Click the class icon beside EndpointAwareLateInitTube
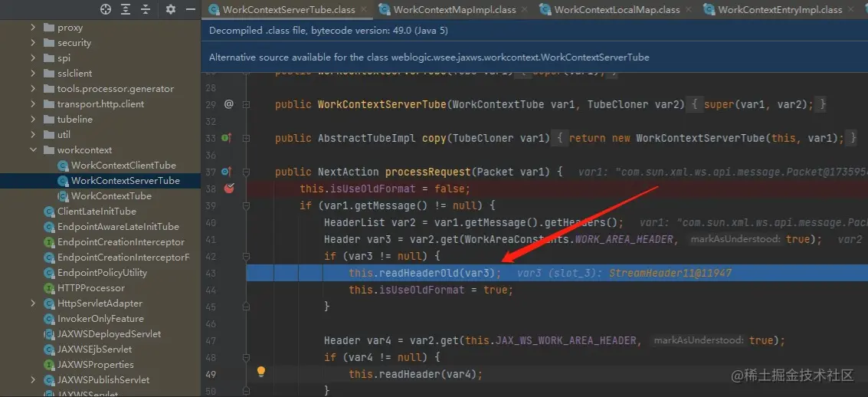This screenshot has width=868, height=397. pos(49,226)
